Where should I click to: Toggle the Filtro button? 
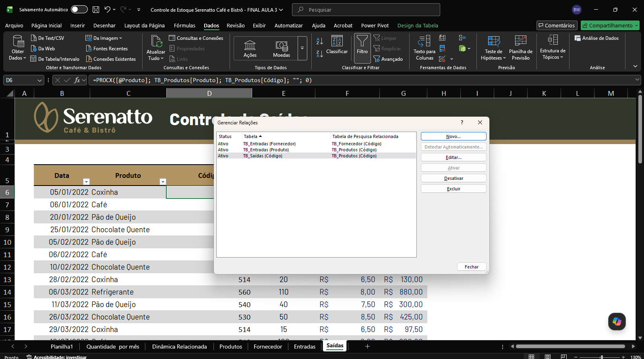point(362,48)
